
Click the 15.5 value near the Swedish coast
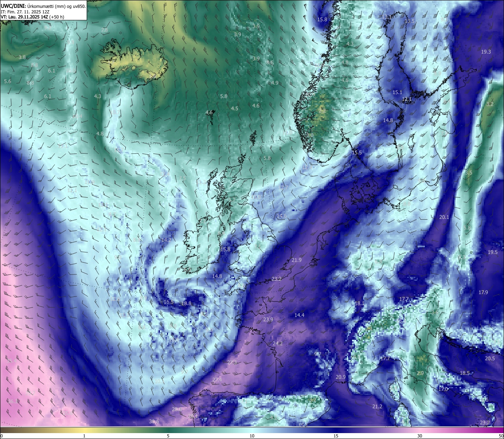point(357,152)
